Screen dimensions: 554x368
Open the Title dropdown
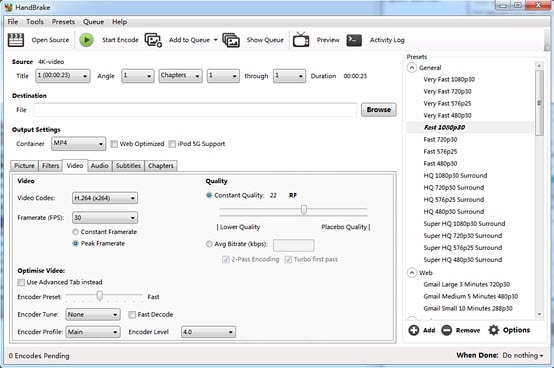point(63,76)
